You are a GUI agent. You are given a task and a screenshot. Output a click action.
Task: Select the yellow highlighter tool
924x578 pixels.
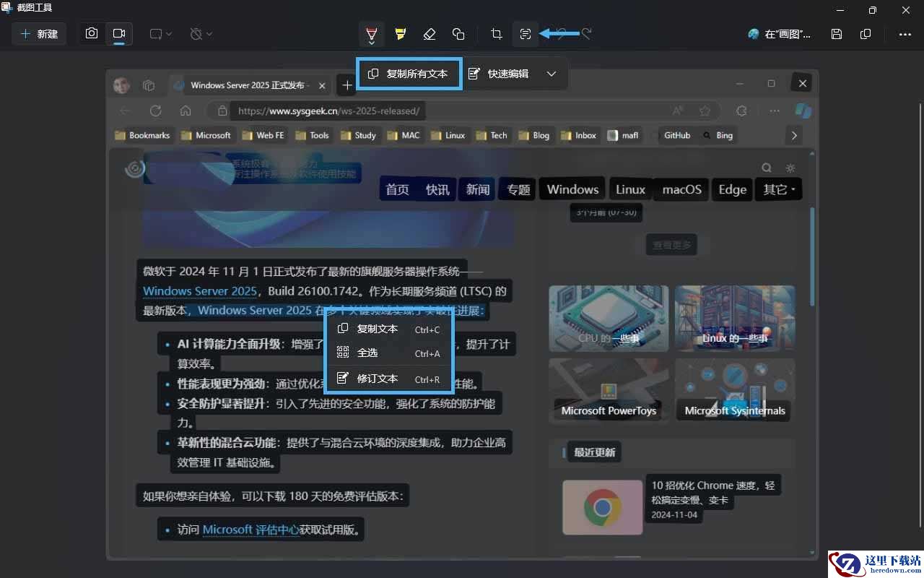coord(401,34)
